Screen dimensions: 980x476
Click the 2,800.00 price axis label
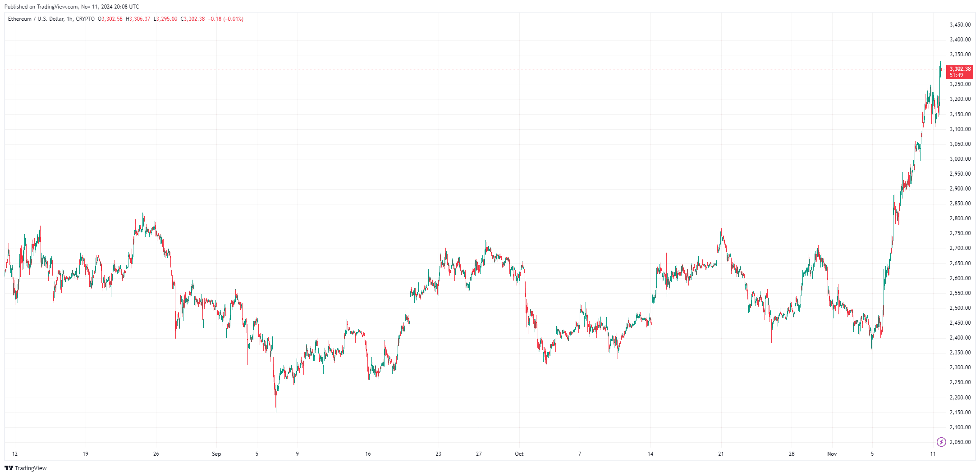click(960, 218)
